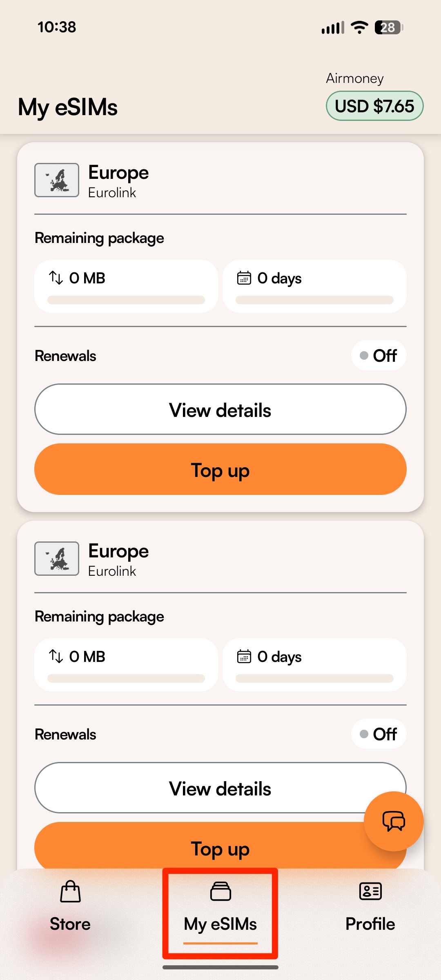Image resolution: width=441 pixels, height=980 pixels.
Task: Open the Airmoney USD $7.65 balance
Action: [374, 106]
